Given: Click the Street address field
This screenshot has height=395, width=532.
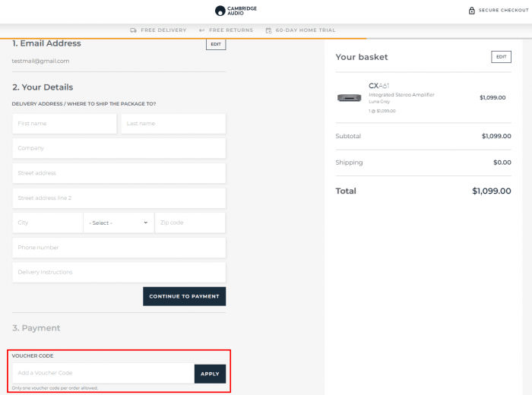Looking at the screenshot, I should 119,173.
